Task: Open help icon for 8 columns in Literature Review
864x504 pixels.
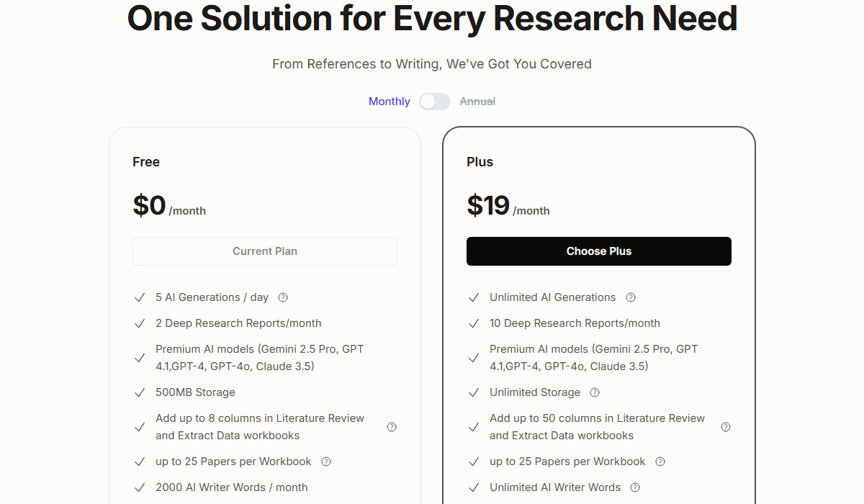Action: point(392,427)
